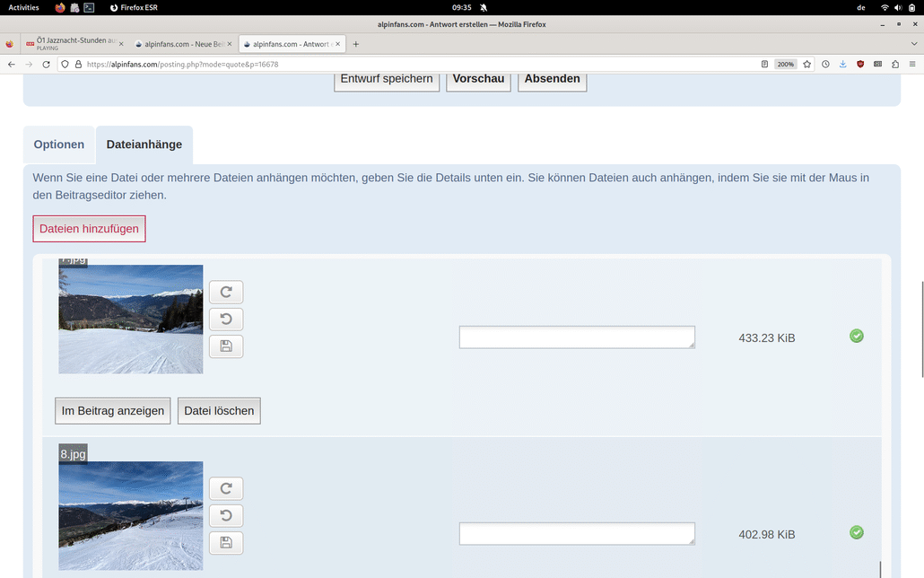Open reader mode in the address bar

pyautogui.click(x=765, y=64)
